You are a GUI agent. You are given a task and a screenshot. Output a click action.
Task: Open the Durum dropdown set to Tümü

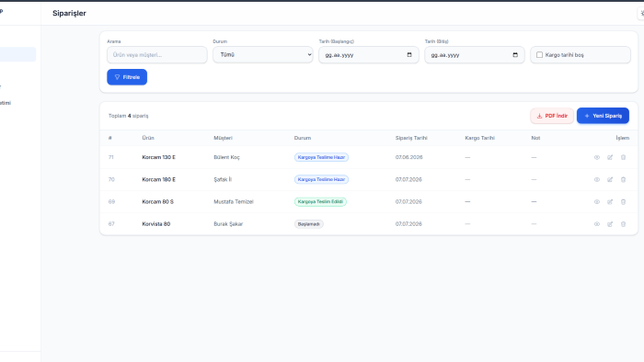click(x=263, y=54)
